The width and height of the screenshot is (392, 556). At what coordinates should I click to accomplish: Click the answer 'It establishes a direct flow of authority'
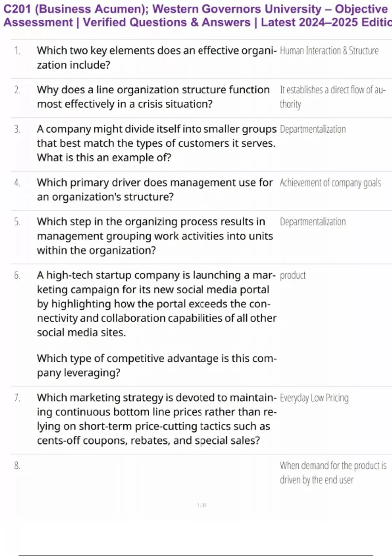(x=333, y=97)
